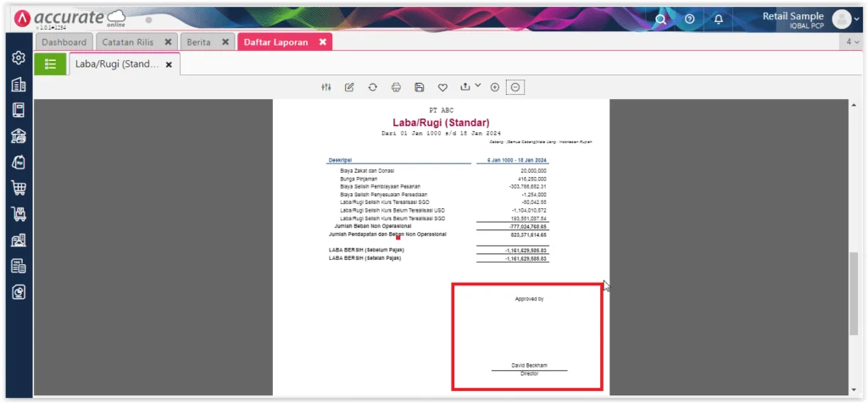Mark report as favorite with heart icon

point(442,87)
